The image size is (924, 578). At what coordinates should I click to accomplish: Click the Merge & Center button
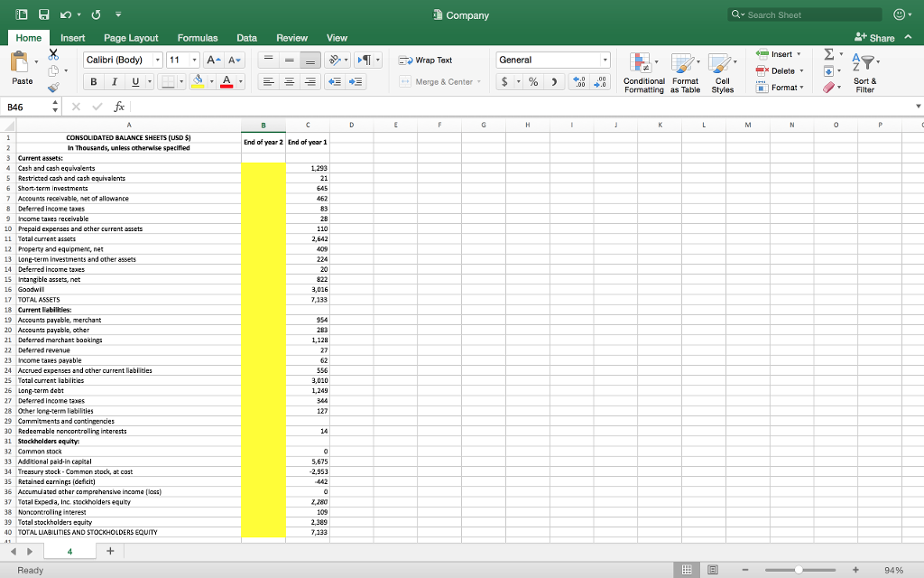tap(439, 81)
